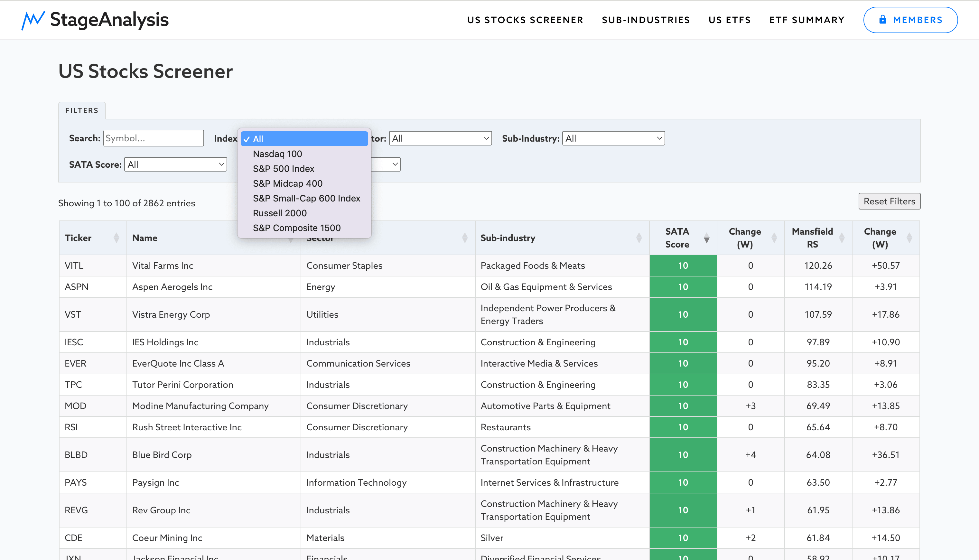The image size is (979, 560).
Task: Open the Sub-Industry filter dropdown
Action: tap(614, 138)
